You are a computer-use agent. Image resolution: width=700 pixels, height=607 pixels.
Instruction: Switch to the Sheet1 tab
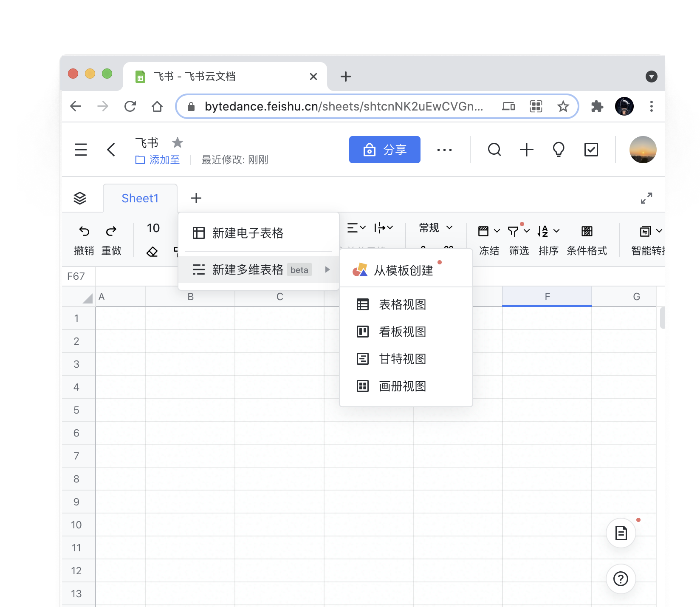[x=140, y=198]
